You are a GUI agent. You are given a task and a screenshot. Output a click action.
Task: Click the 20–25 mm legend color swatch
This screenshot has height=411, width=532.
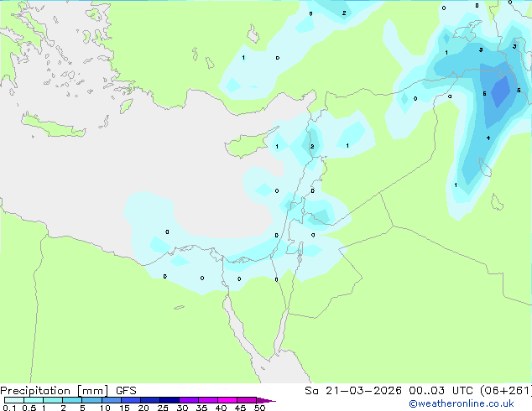pos(150,400)
